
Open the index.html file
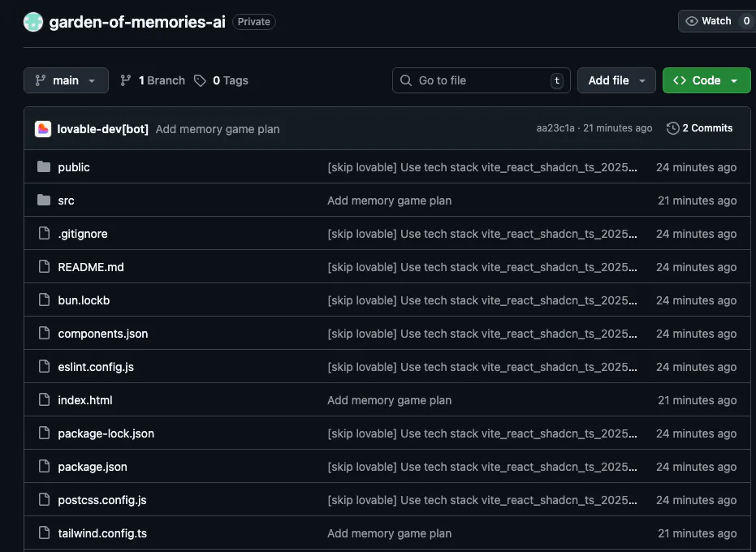pos(85,400)
